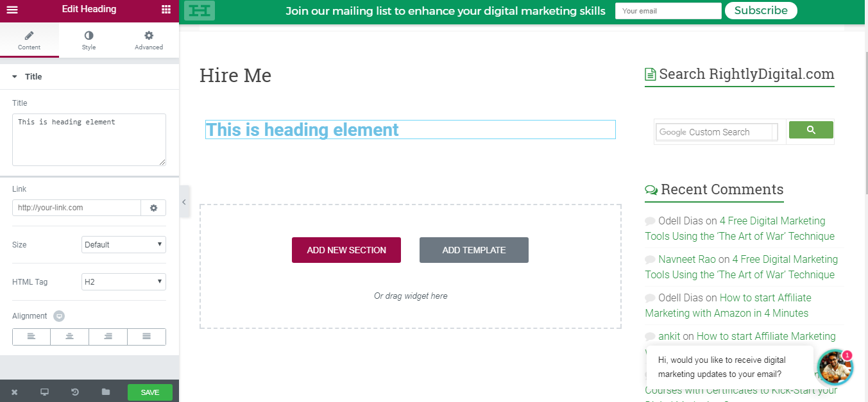Click the responsive mode desktop icon
This screenshot has height=402, width=868.
44,392
